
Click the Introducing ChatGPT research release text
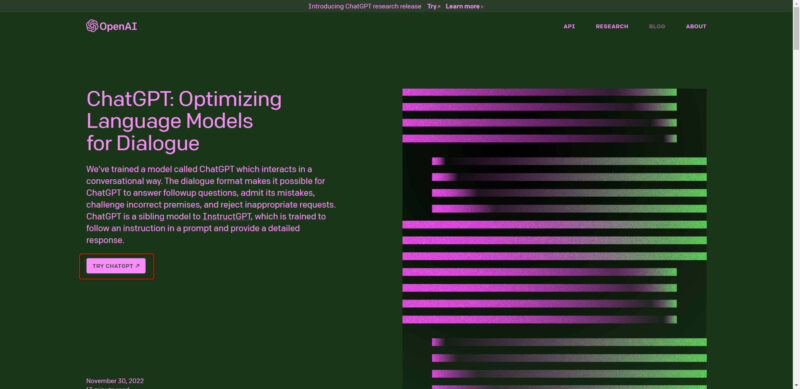pyautogui.click(x=365, y=6)
